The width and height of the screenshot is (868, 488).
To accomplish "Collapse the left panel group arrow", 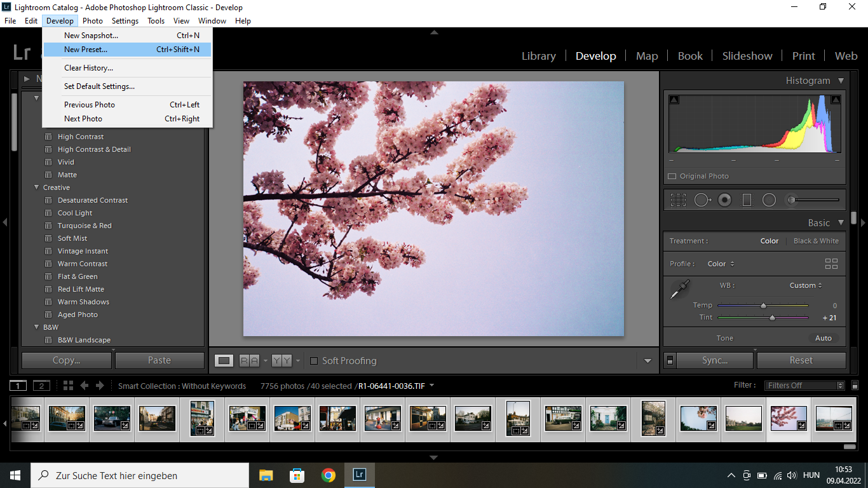I will [x=4, y=222].
